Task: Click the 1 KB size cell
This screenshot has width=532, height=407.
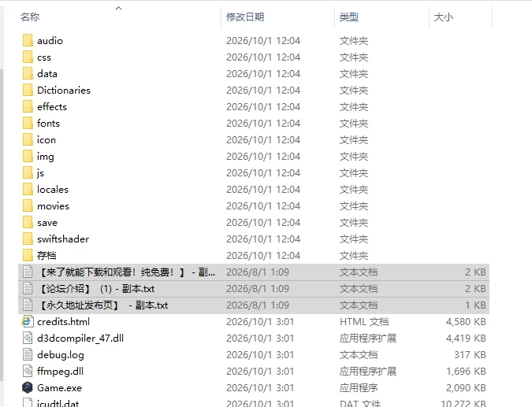Action: coord(476,305)
